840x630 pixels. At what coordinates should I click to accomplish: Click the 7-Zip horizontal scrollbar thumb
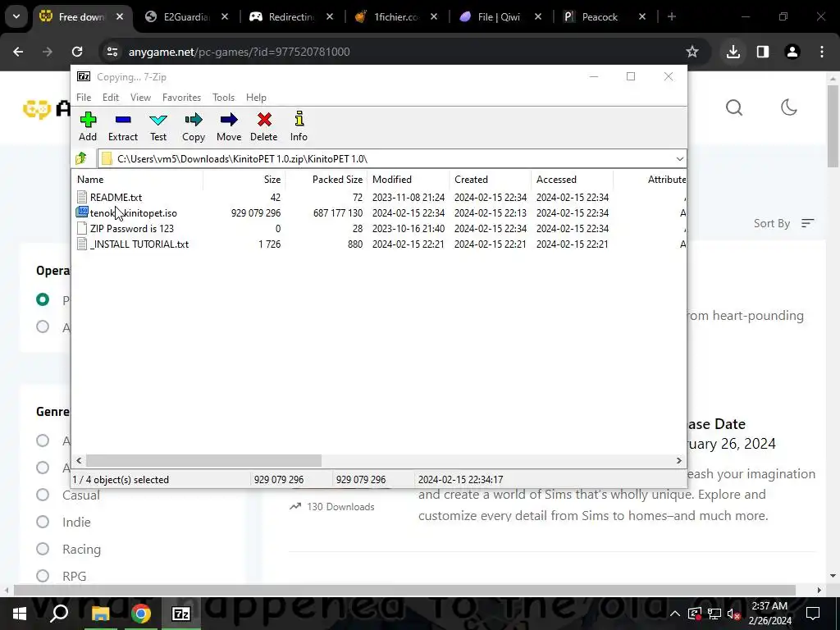(203, 460)
